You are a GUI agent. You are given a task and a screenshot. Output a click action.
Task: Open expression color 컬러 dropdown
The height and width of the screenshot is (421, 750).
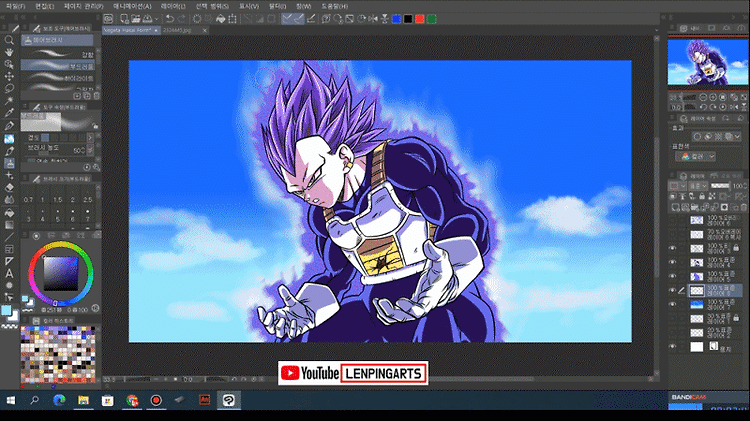pyautogui.click(x=695, y=156)
